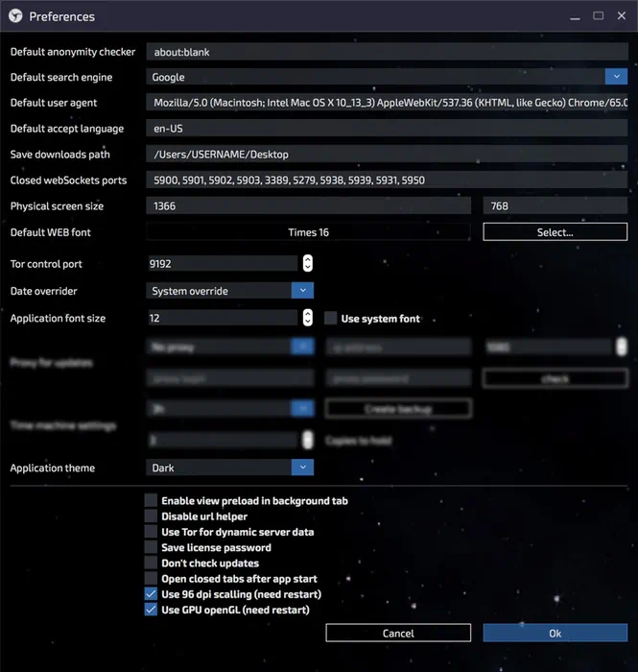
Task: Expand the Date overrider dropdown
Action: tap(303, 291)
